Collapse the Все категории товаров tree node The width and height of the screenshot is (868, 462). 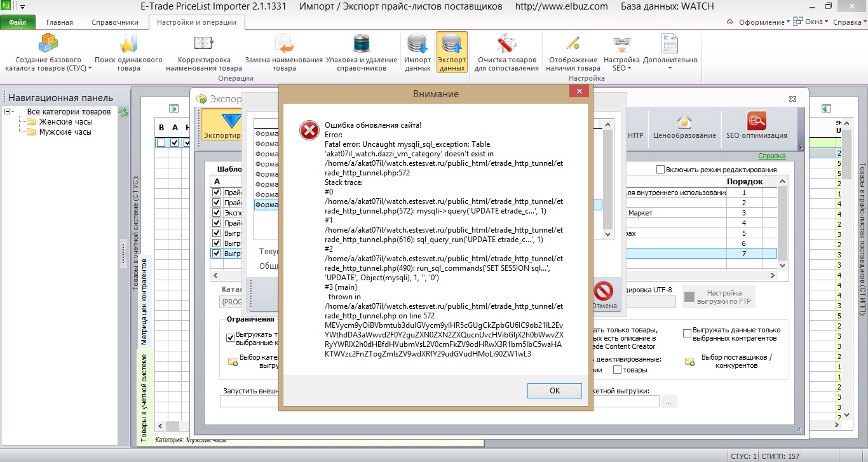(x=8, y=112)
